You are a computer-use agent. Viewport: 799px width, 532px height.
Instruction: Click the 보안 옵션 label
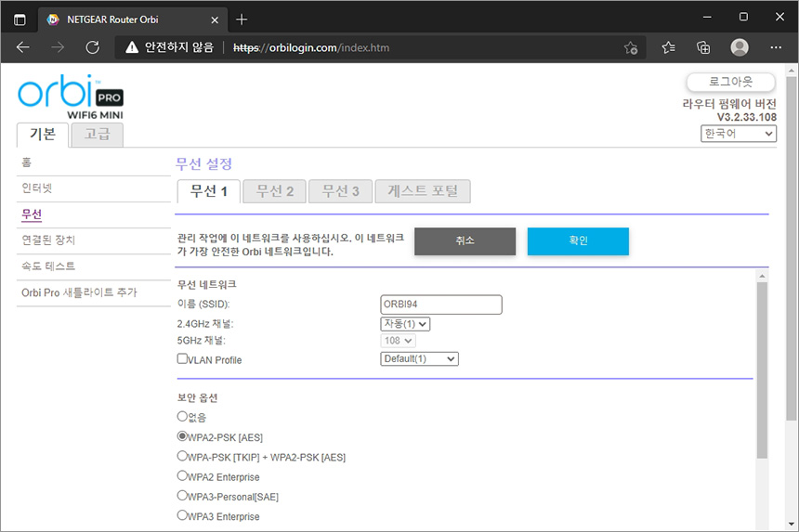[x=197, y=397]
